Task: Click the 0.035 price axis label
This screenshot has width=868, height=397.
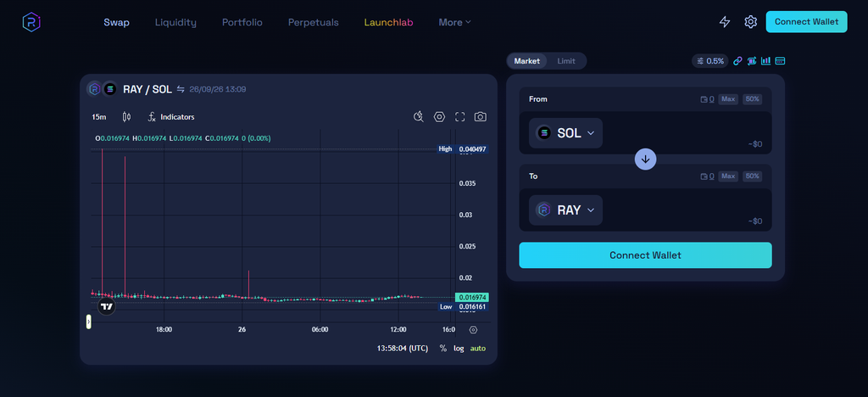Action: pos(468,183)
